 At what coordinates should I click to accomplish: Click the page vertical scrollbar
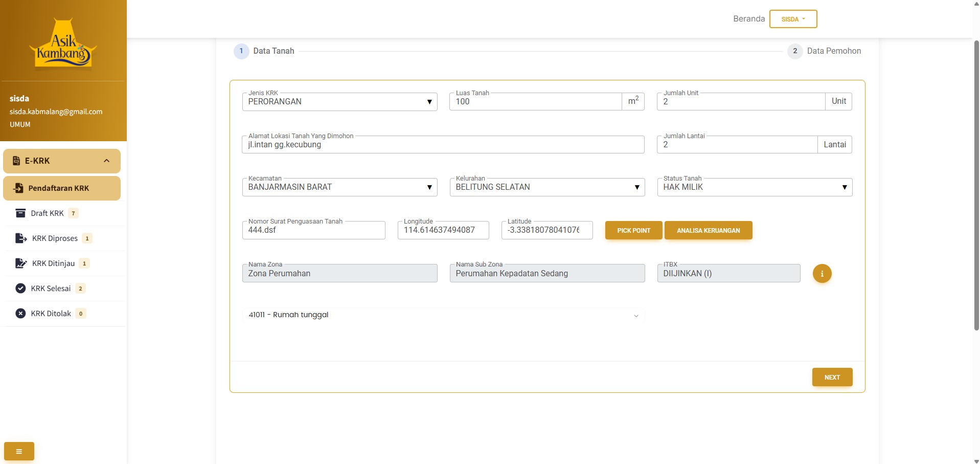click(x=976, y=184)
